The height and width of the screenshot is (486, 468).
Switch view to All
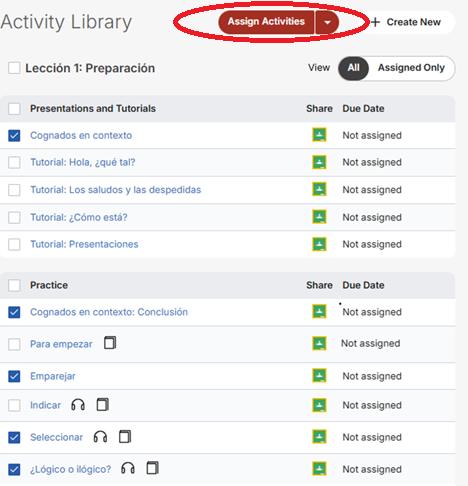pyautogui.click(x=353, y=68)
